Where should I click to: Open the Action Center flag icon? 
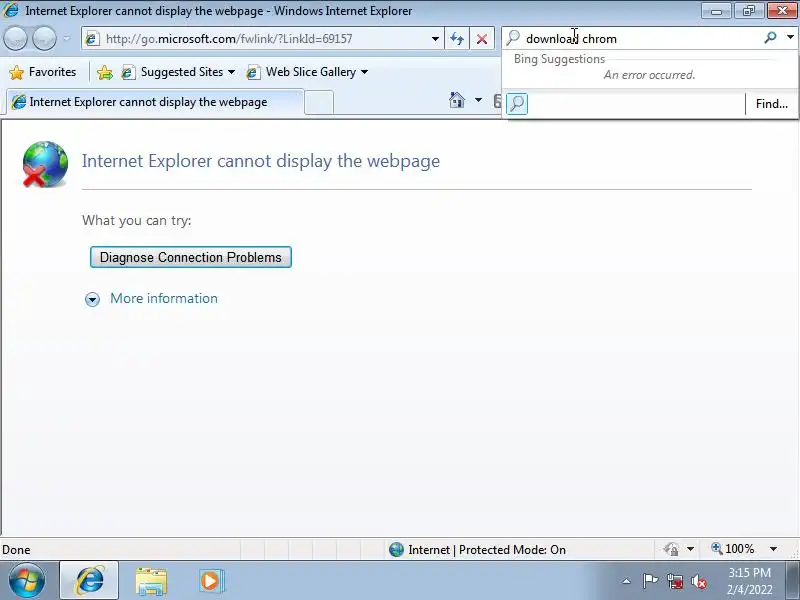(x=650, y=581)
